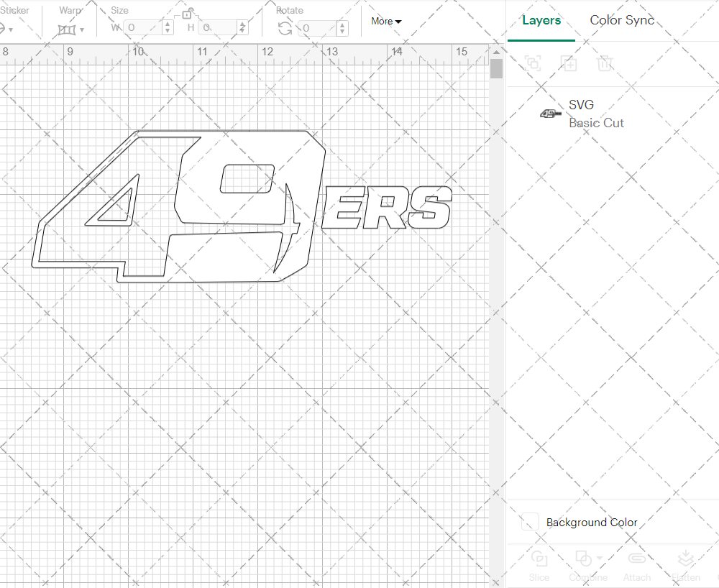The width and height of the screenshot is (719, 588).
Task: Toggle the size aspect ratio lock
Action: [x=188, y=12]
